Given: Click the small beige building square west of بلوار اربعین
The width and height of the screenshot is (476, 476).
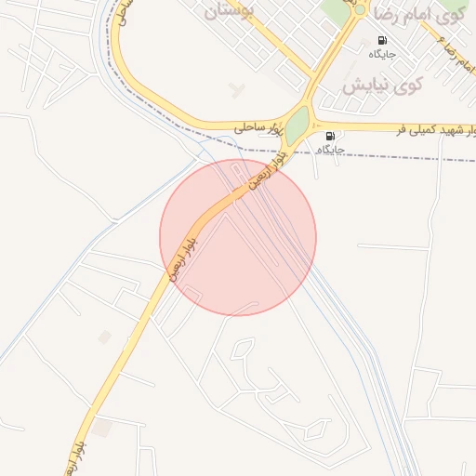Looking at the screenshot, I should tap(105, 337).
